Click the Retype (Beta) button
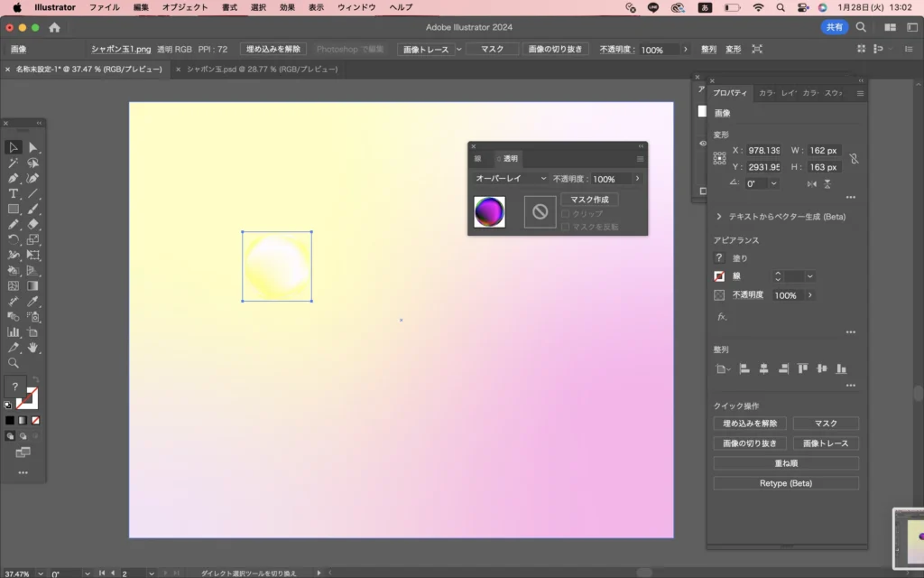The height and width of the screenshot is (578, 924). (785, 483)
